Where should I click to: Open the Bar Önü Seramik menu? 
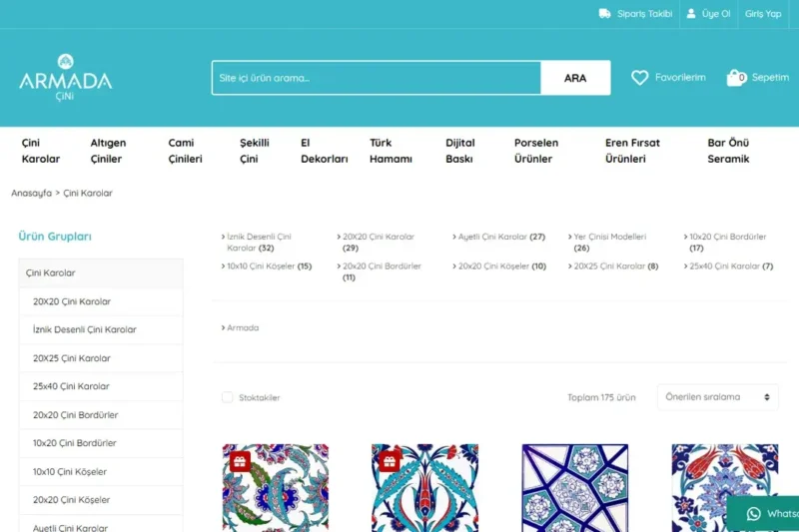click(x=728, y=151)
